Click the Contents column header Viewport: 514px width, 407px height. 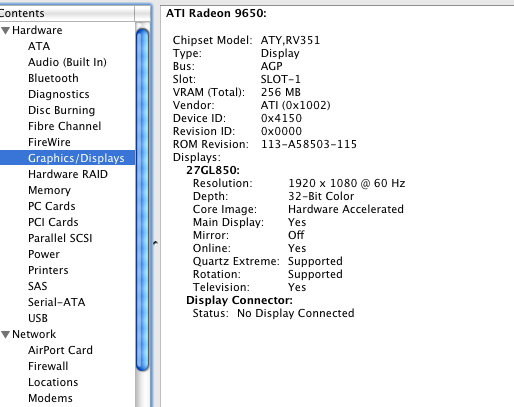[67, 13]
